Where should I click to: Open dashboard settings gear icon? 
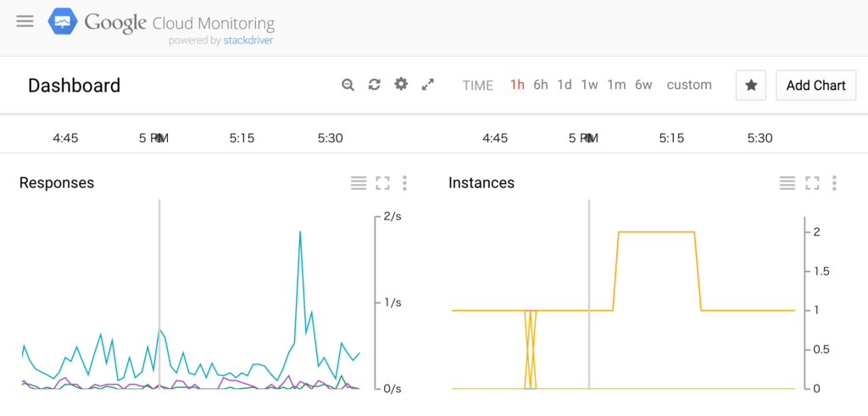click(401, 84)
